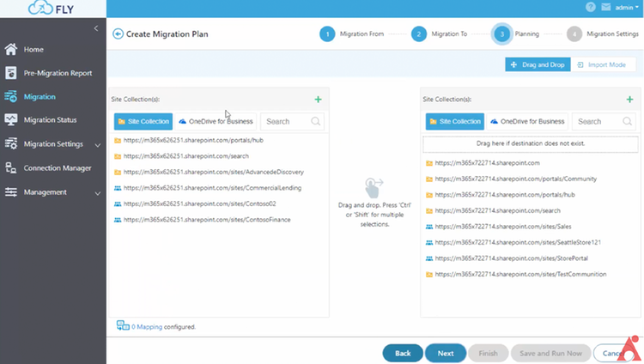This screenshot has height=364, width=644.
Task: Select the source OneDrive for Business tab
Action: 216,122
